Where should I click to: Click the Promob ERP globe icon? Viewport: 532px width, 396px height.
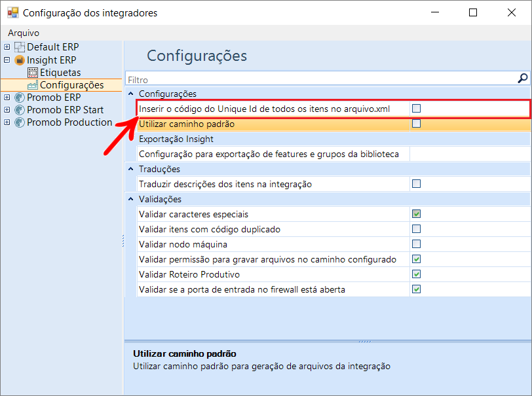20,98
